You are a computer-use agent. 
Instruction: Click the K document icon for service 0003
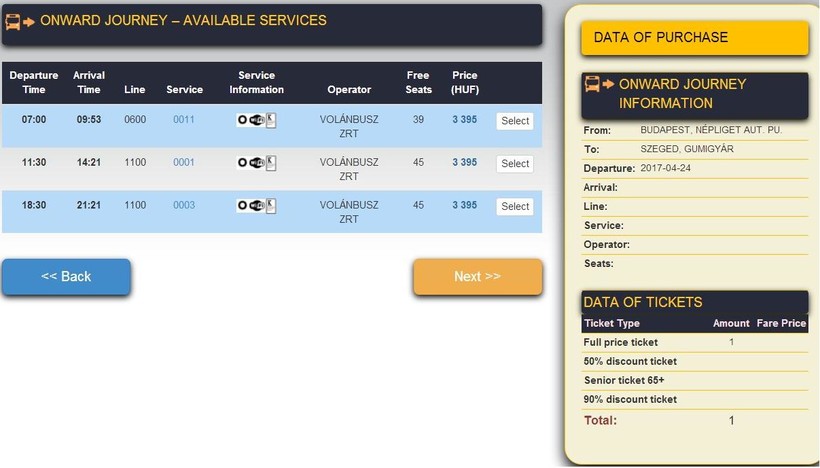click(270, 205)
